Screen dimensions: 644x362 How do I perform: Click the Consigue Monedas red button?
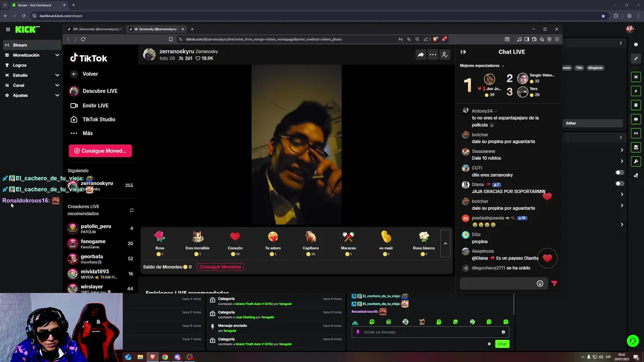pyautogui.click(x=100, y=151)
